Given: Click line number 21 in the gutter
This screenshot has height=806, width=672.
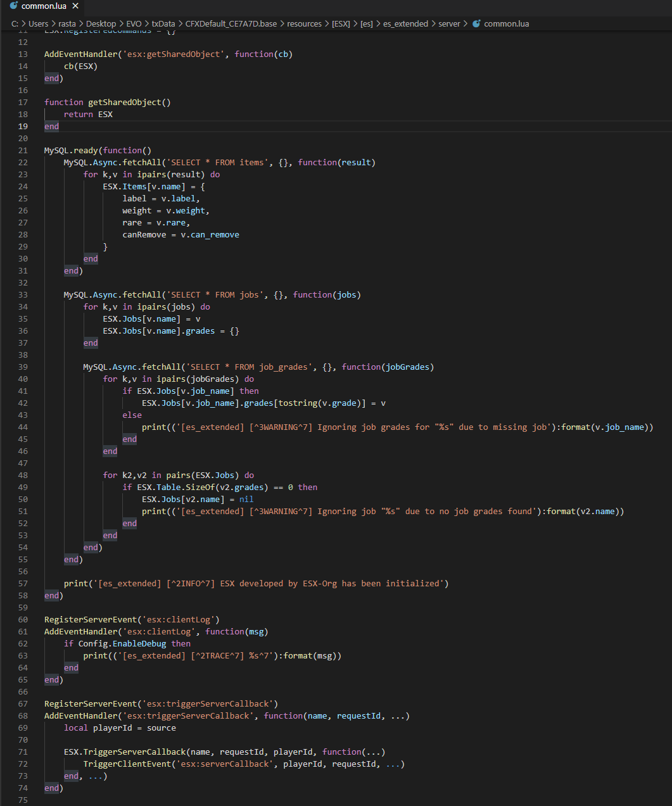Looking at the screenshot, I should pos(23,151).
